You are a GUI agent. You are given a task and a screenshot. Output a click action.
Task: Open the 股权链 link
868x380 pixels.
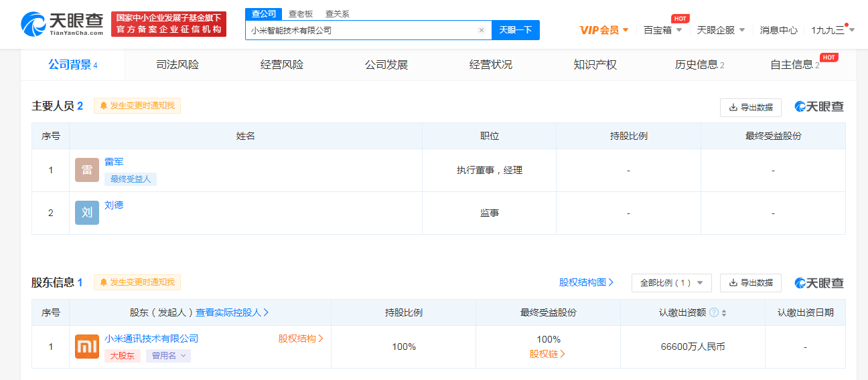point(548,354)
